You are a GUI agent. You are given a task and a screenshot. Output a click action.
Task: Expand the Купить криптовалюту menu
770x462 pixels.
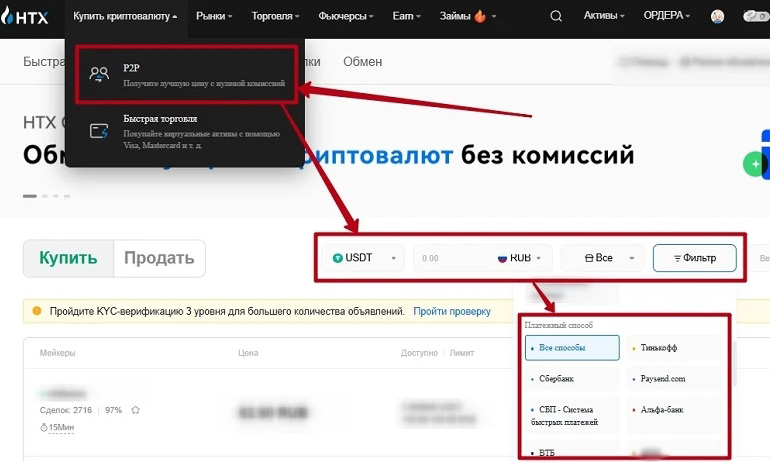125,16
